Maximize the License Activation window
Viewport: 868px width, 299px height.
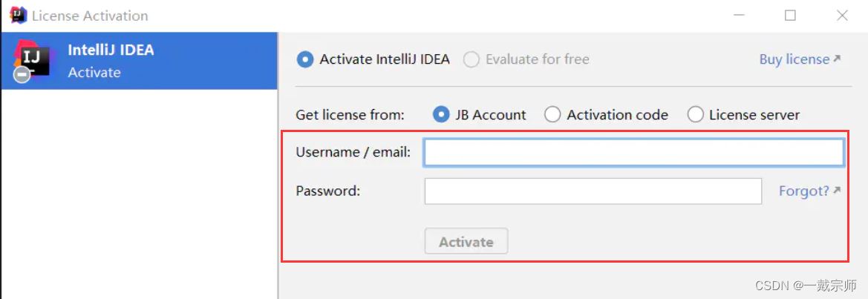[x=791, y=16]
